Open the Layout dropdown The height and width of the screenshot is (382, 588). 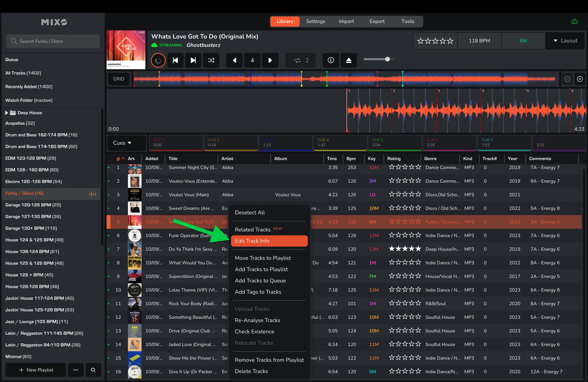[565, 41]
